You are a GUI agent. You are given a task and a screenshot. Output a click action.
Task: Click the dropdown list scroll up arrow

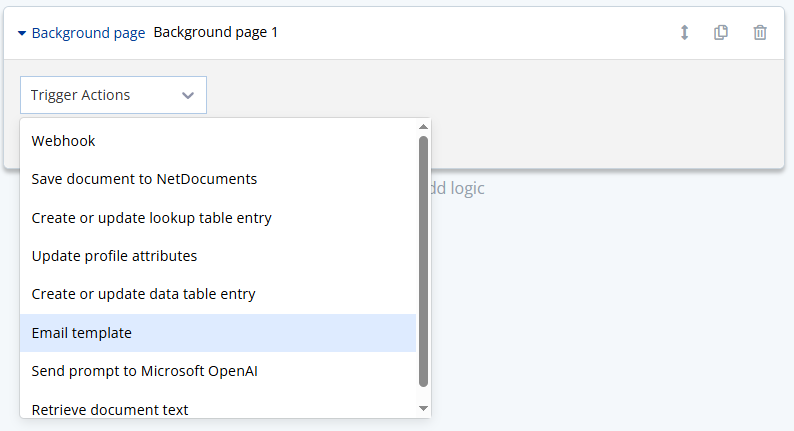click(x=424, y=127)
